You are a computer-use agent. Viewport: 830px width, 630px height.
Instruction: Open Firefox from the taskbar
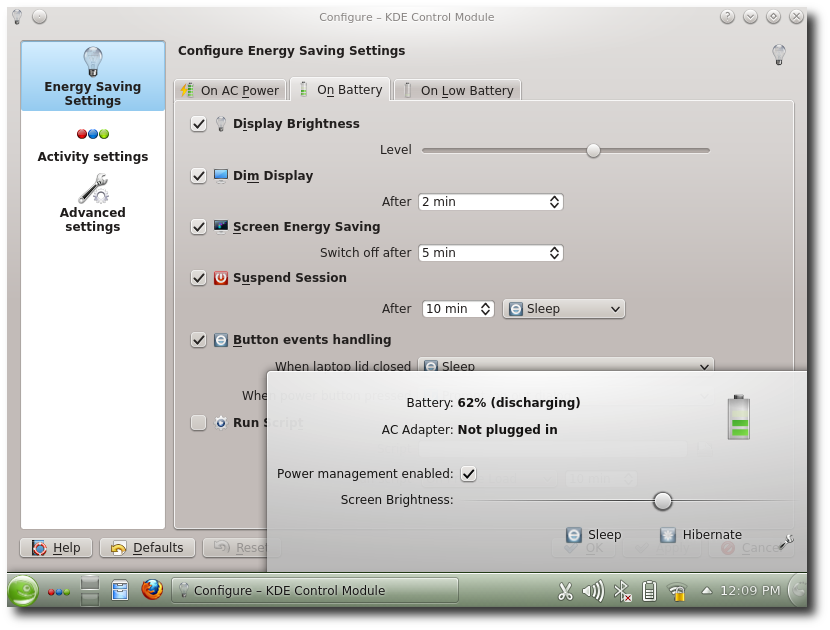click(152, 591)
